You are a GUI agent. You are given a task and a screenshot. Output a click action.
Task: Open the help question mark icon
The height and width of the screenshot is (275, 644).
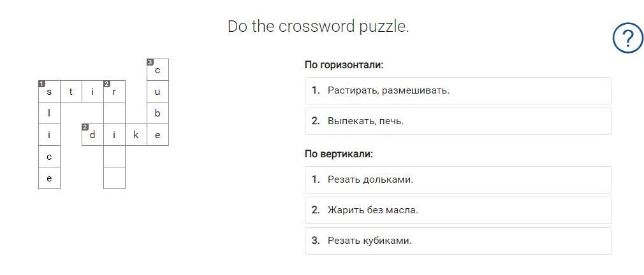(627, 39)
